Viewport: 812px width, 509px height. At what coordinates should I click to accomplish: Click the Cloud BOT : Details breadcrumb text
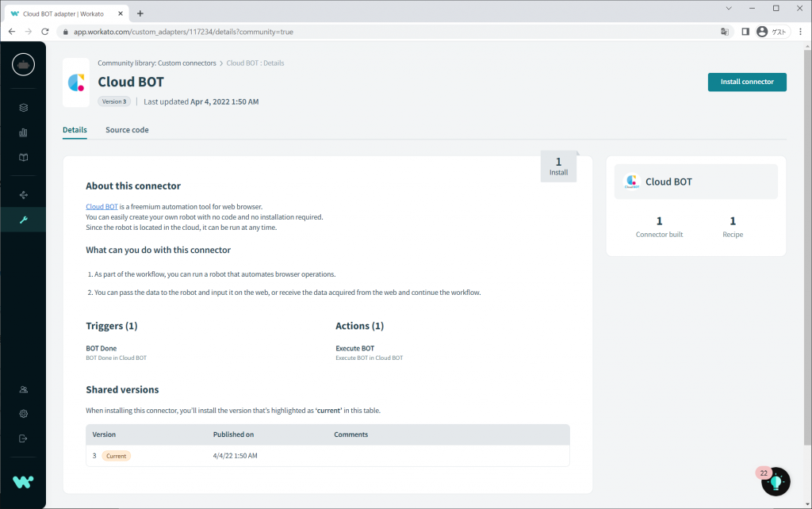pyautogui.click(x=255, y=63)
